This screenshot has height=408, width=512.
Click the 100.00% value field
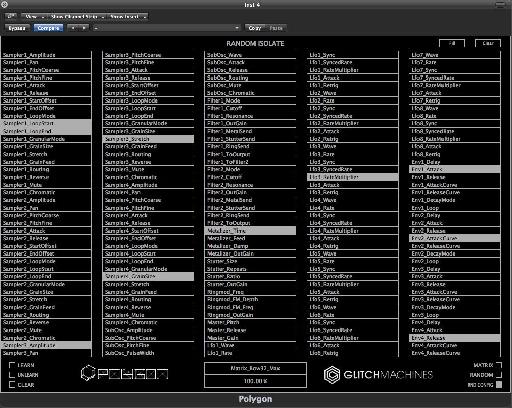pyautogui.click(x=255, y=381)
